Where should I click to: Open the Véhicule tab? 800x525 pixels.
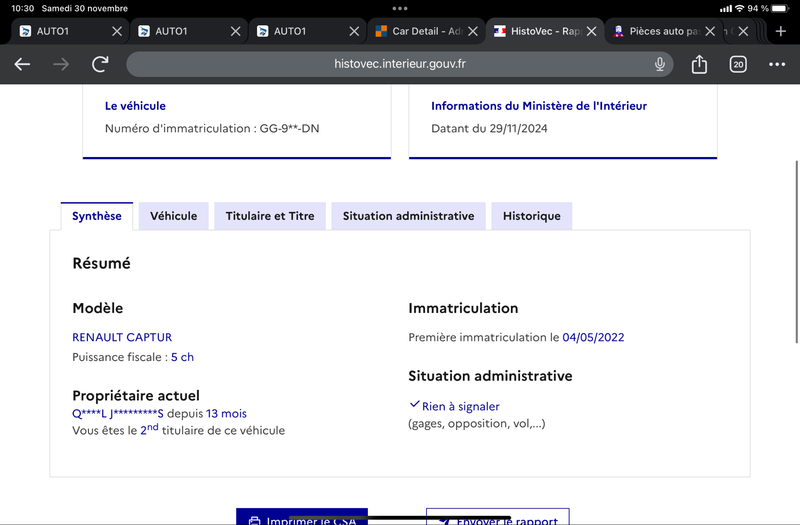(x=173, y=216)
